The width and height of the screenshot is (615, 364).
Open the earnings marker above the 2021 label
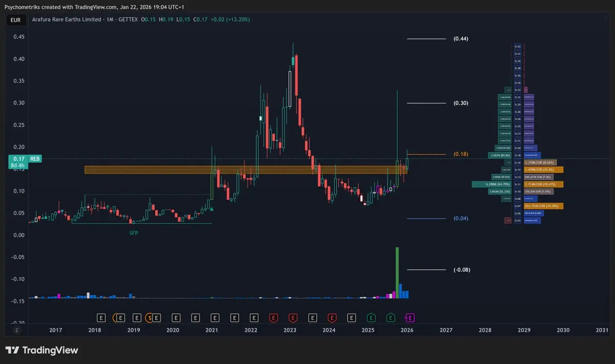[x=215, y=318]
